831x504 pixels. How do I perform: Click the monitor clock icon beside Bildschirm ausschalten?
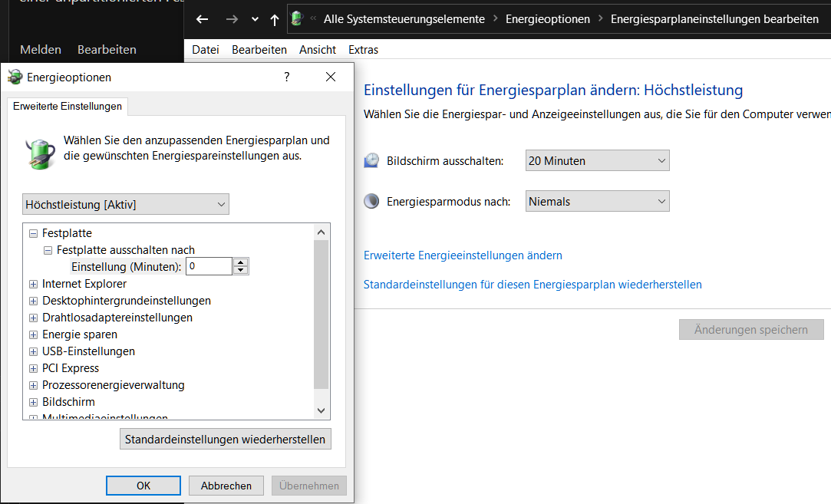point(371,160)
